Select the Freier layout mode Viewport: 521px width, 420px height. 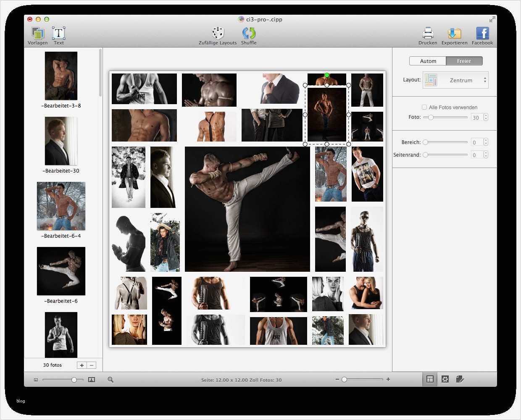(464, 61)
